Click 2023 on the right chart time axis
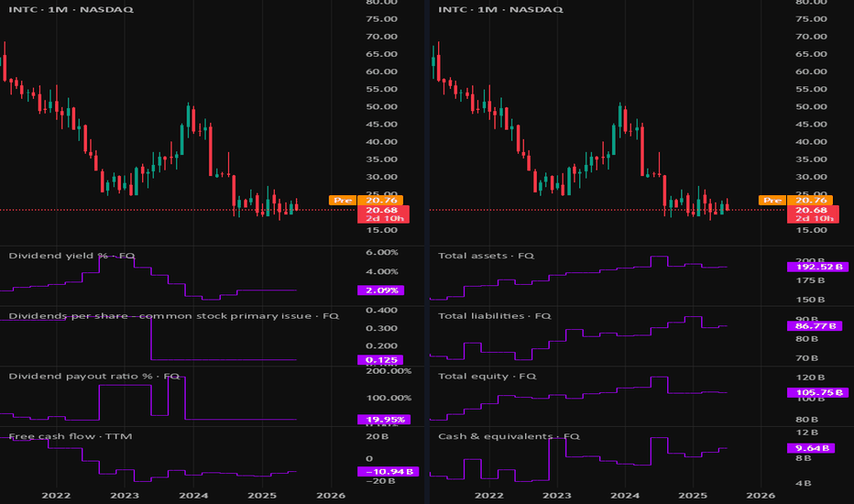This screenshot has height=504, width=854. point(556,495)
